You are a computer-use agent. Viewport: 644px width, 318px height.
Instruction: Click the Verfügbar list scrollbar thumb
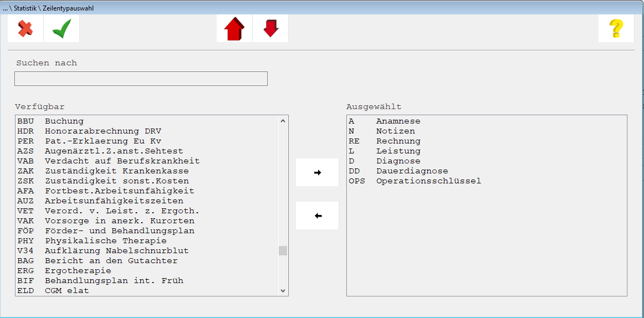(x=283, y=251)
